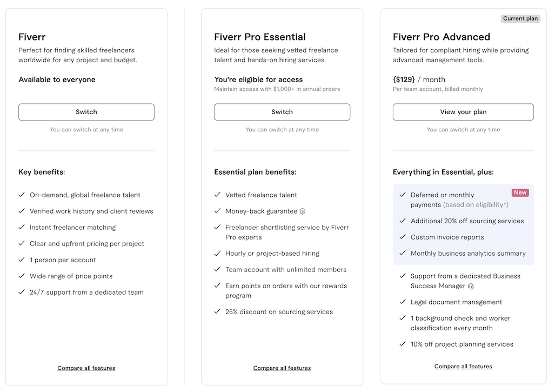
Task: Open View your plan for Pro Advanced
Action: click(463, 112)
